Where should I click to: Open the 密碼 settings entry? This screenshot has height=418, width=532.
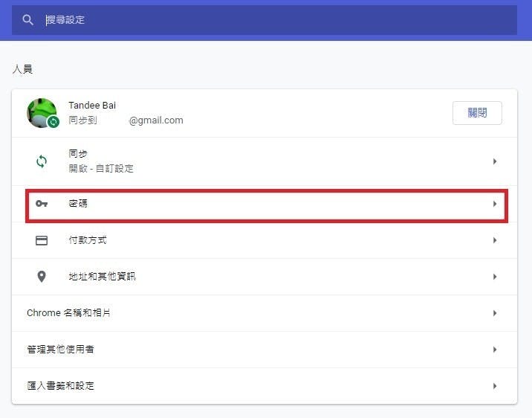78,204
